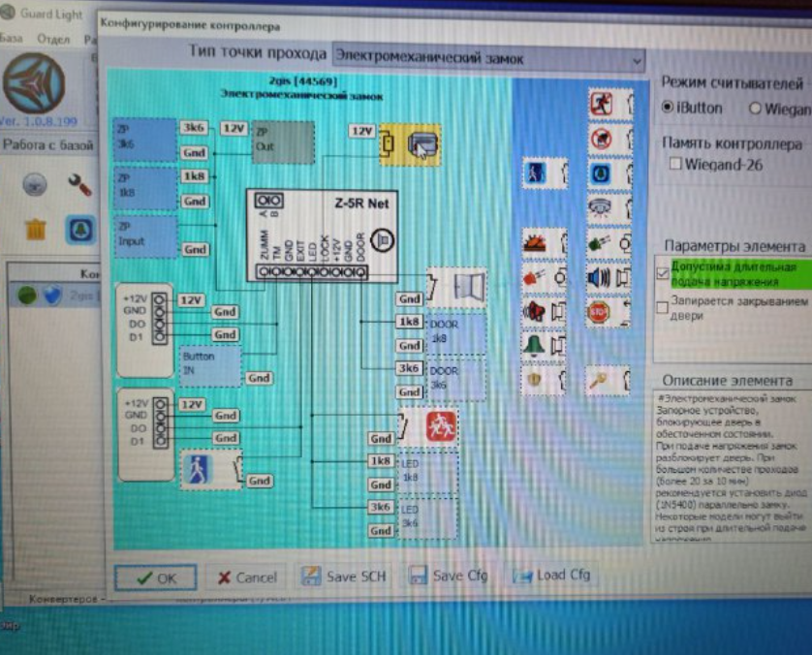Choose the key palette element
The width and height of the screenshot is (812, 655).
click(x=608, y=380)
